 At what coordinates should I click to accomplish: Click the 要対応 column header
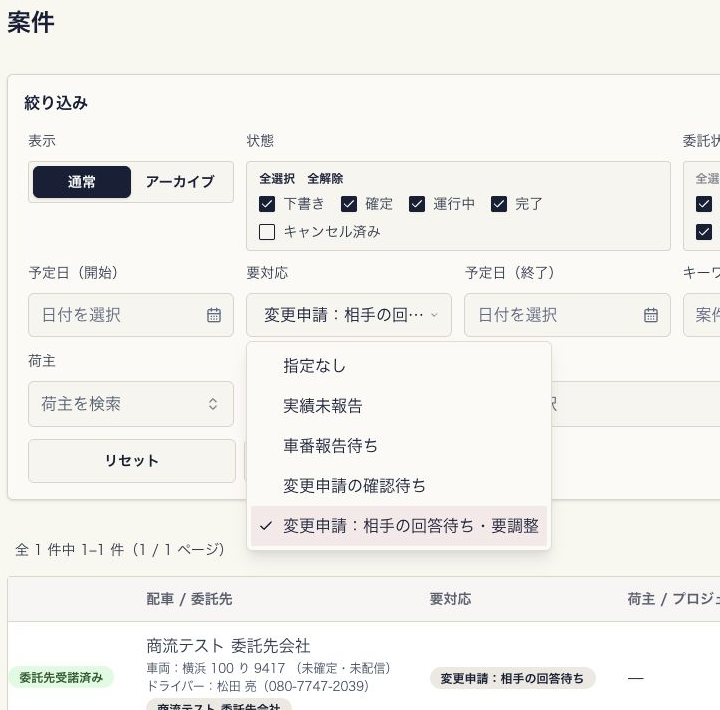(450, 599)
